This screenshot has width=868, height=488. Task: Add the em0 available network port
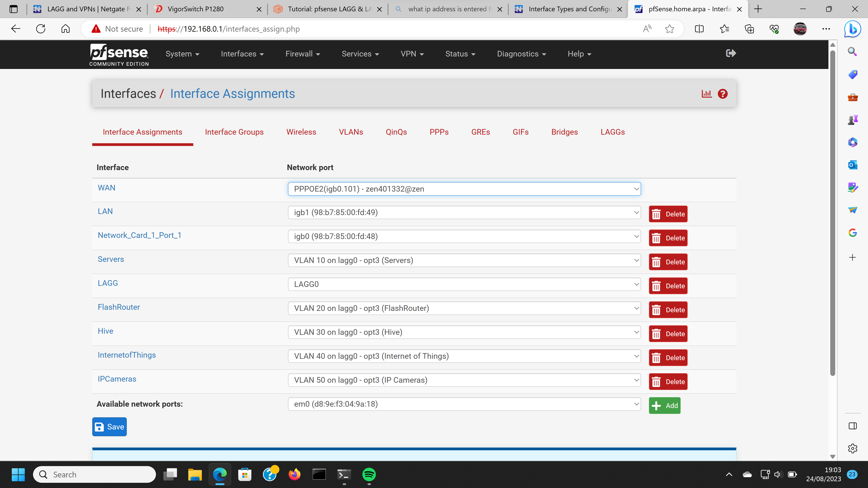point(665,406)
